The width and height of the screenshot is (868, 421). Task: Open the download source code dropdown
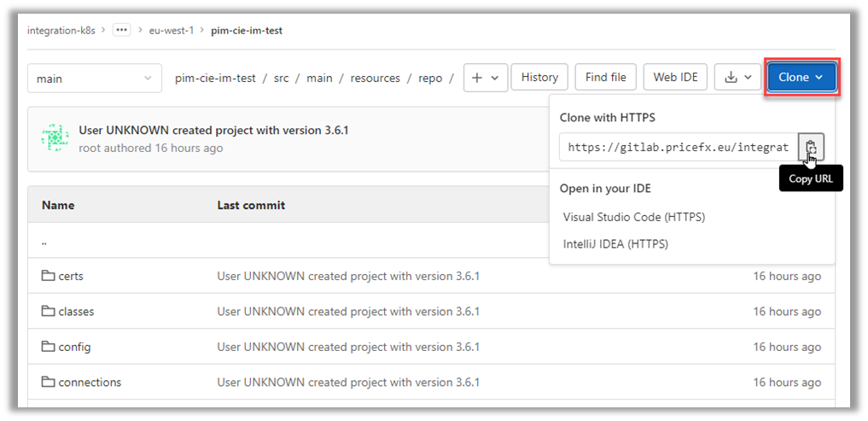pos(736,77)
